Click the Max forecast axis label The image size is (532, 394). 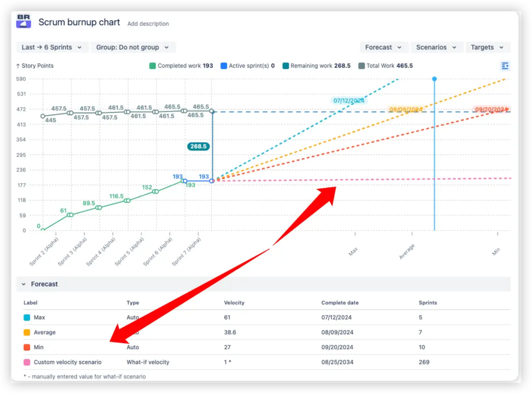tap(353, 252)
